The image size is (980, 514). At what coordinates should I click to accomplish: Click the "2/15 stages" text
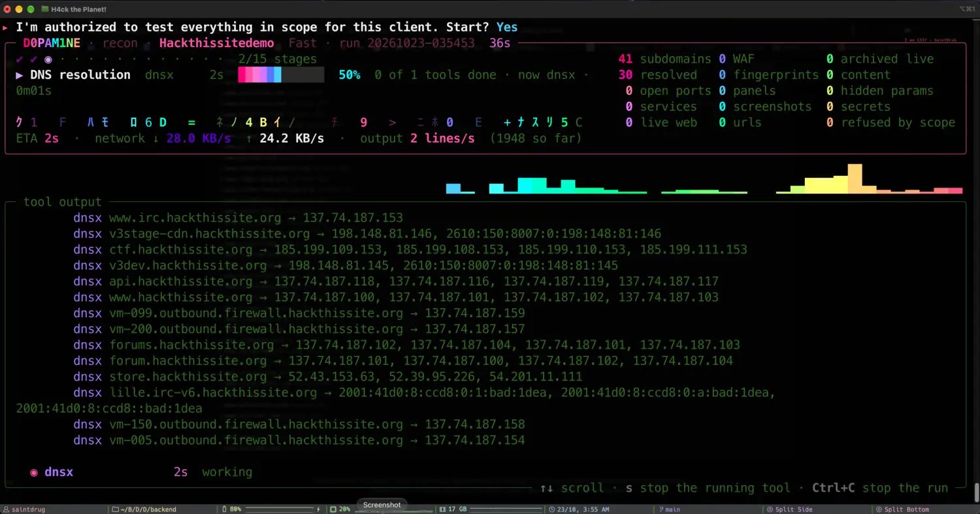[x=278, y=60]
